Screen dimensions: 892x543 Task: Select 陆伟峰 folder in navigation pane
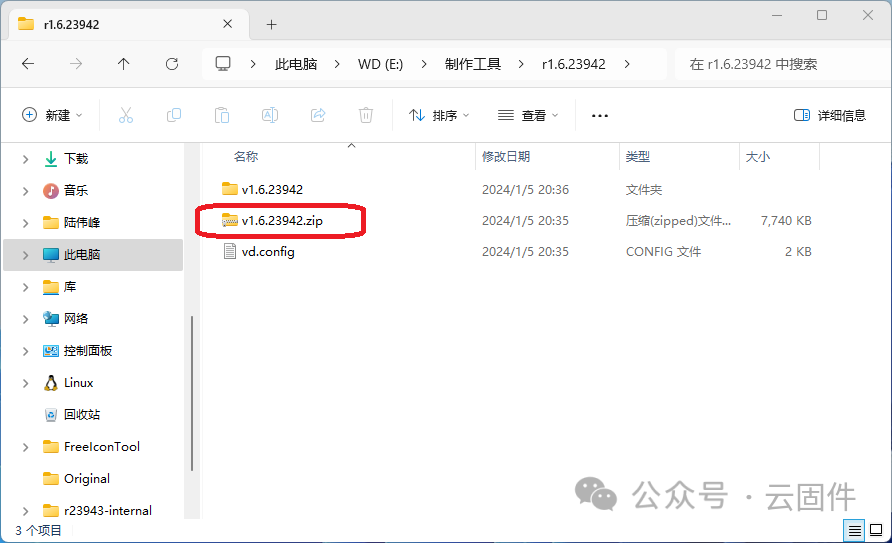pyautogui.click(x=82, y=222)
